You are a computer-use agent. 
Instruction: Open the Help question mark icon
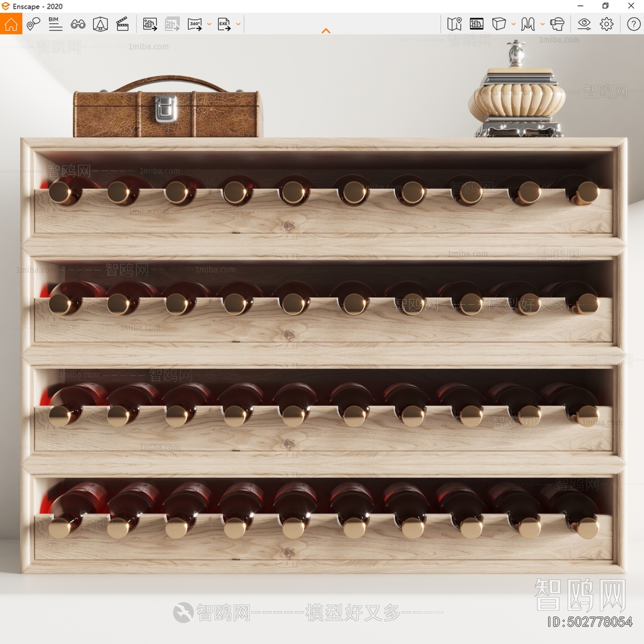pos(634,24)
